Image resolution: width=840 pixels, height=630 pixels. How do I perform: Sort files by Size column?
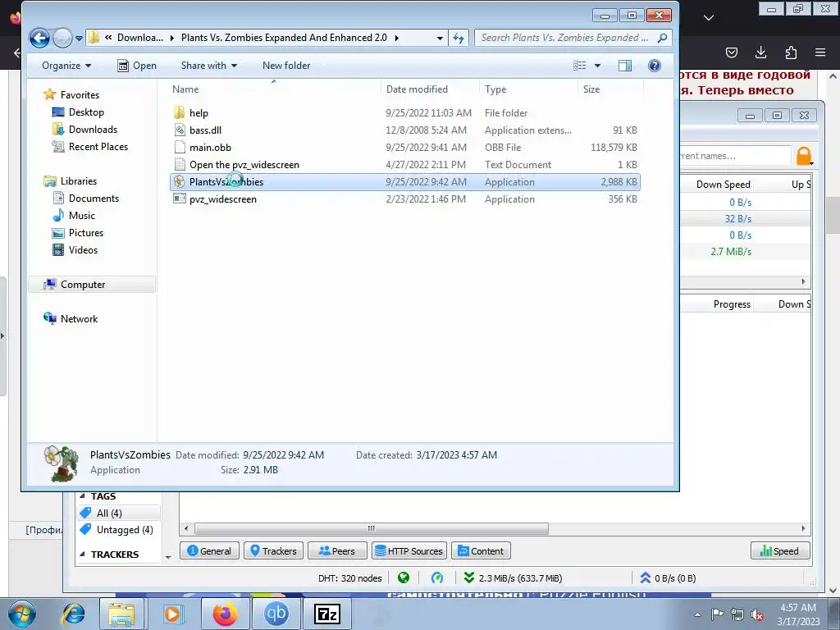(609, 89)
